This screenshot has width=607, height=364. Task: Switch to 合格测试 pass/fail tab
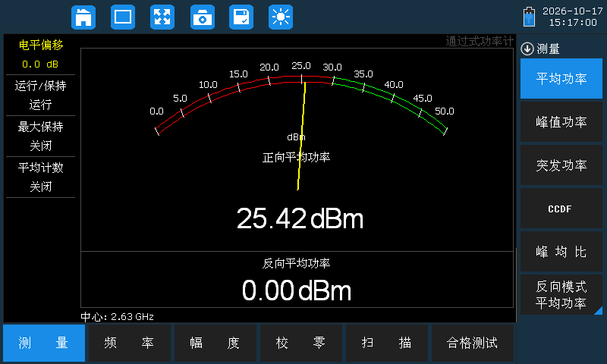(473, 343)
